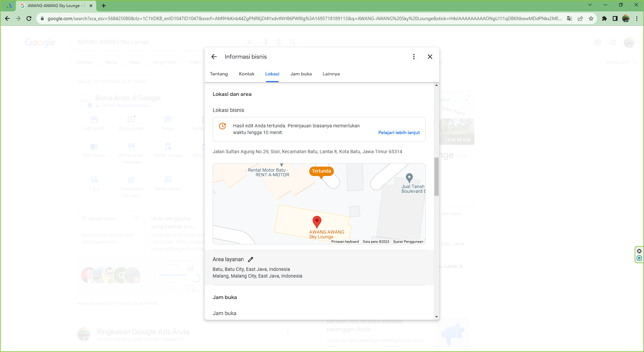Image resolution: width=644 pixels, height=352 pixels.
Task: Go back with the dialog's back arrow
Action: [x=214, y=57]
